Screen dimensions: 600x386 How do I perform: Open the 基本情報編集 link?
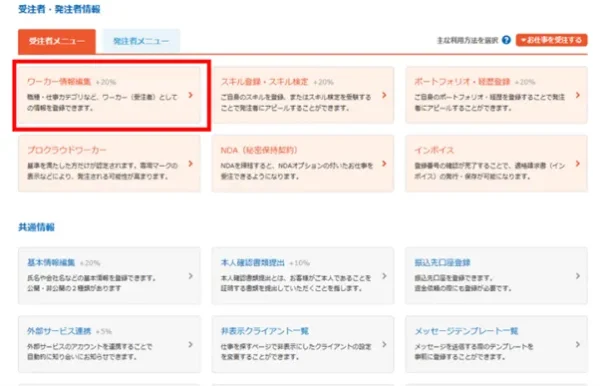(51, 262)
